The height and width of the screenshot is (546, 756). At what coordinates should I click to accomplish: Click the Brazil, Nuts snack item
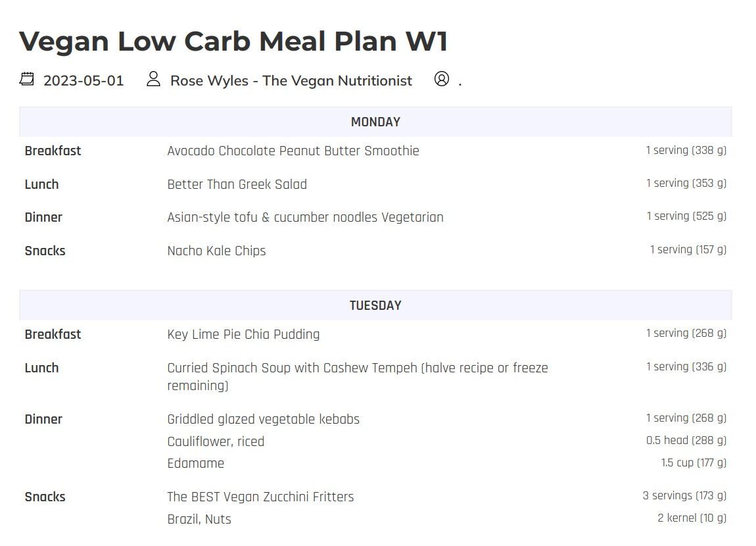(199, 519)
